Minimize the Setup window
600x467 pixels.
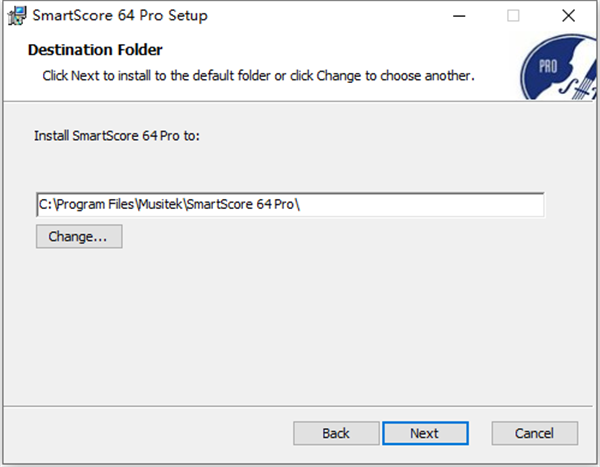460,16
